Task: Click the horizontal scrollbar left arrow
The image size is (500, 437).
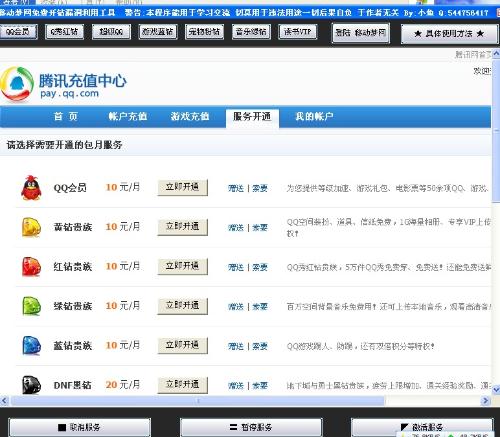Action: [4, 400]
